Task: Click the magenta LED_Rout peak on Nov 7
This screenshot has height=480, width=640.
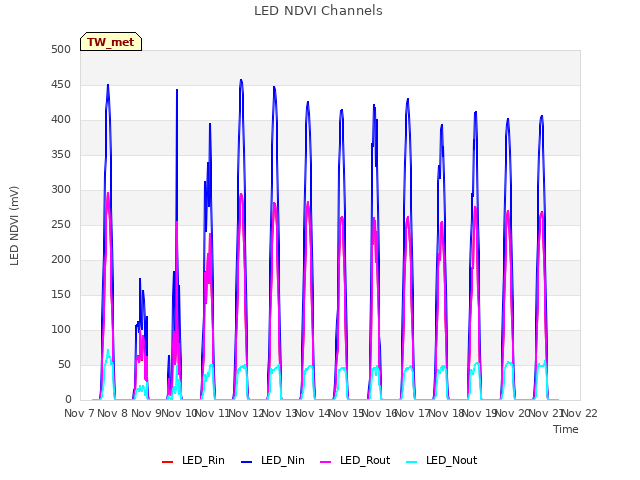Action: coord(108,193)
